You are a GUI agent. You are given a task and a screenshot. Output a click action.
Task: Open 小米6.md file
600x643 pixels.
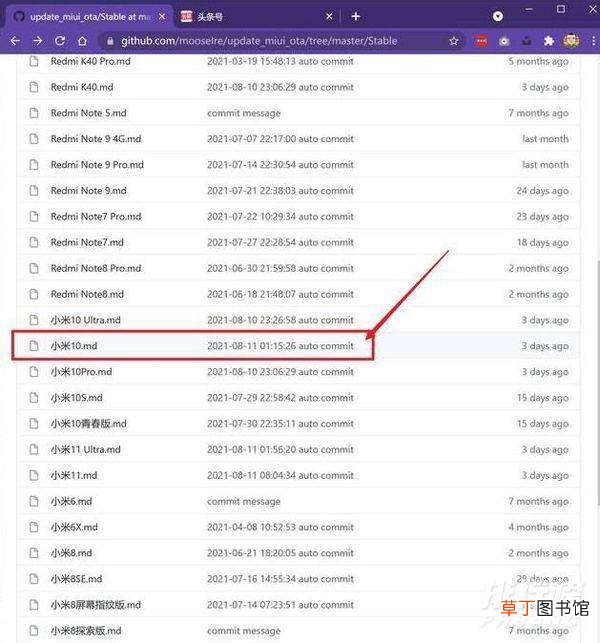[71, 501]
